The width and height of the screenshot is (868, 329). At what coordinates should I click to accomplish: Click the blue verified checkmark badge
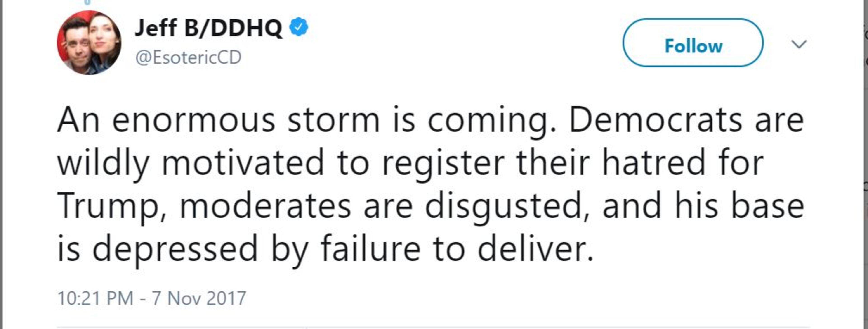299,28
